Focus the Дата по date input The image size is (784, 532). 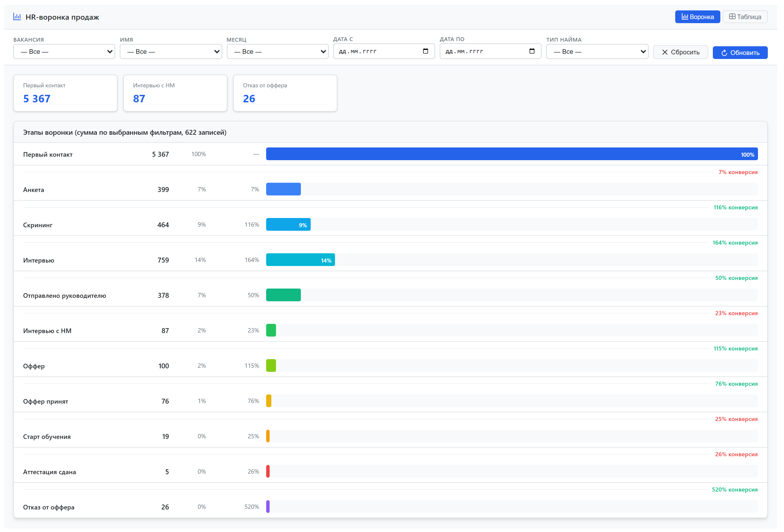[x=490, y=51]
